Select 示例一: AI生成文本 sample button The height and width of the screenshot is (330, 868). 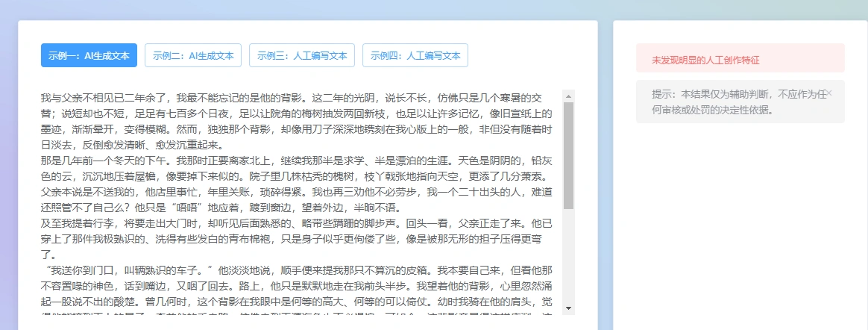point(89,55)
